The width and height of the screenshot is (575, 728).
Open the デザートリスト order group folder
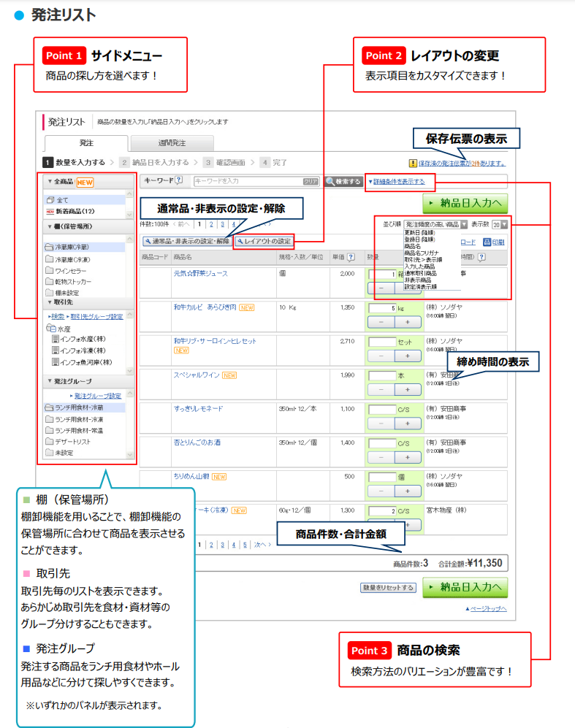pyautogui.click(x=72, y=441)
